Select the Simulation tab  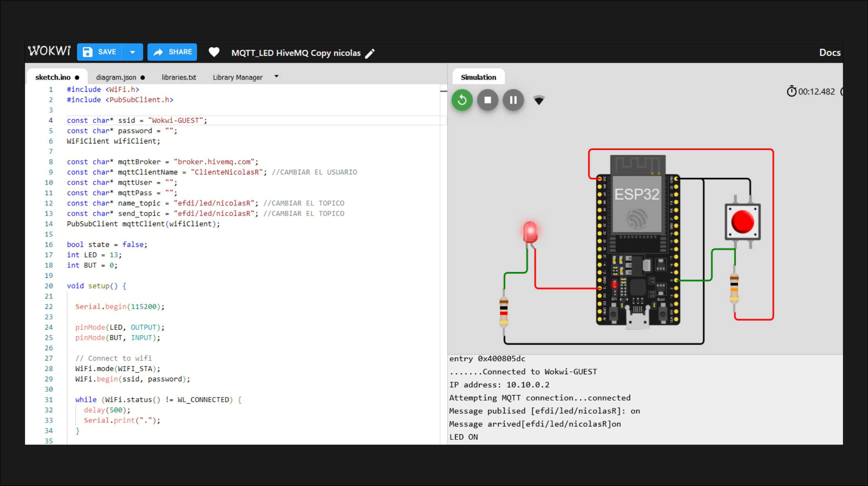[x=478, y=77]
